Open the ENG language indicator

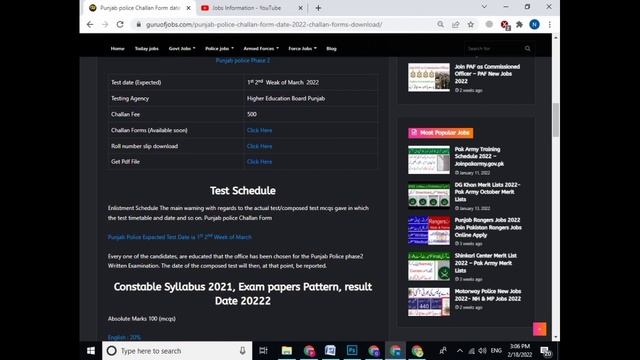pyautogui.click(x=496, y=351)
